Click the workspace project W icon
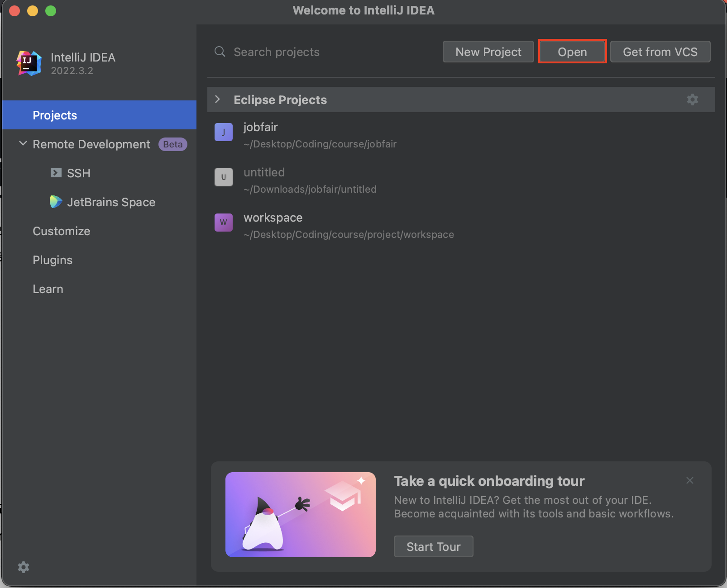Screen dimensions: 727x588 point(224,223)
